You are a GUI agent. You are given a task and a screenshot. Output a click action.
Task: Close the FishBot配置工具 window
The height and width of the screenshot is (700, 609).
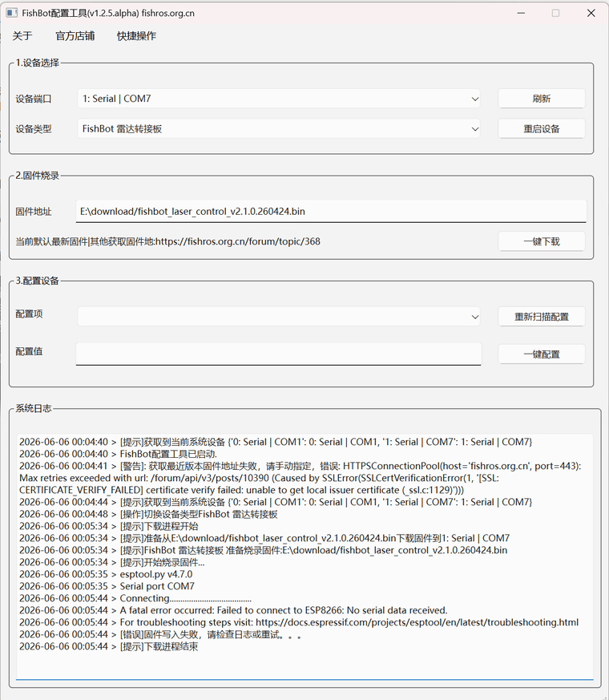point(591,13)
